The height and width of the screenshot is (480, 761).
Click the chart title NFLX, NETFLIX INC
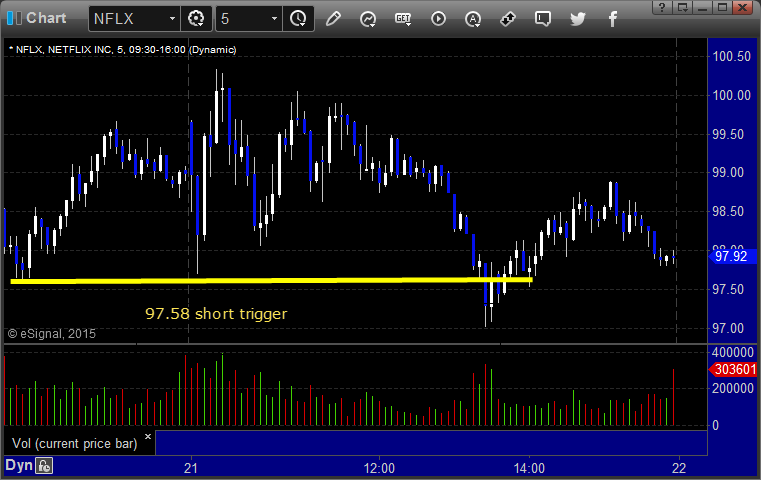[x=64, y=50]
